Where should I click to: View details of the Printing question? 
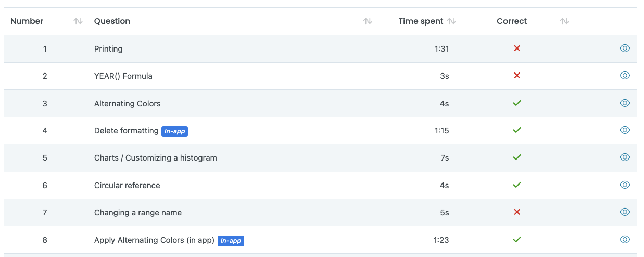[x=625, y=48]
